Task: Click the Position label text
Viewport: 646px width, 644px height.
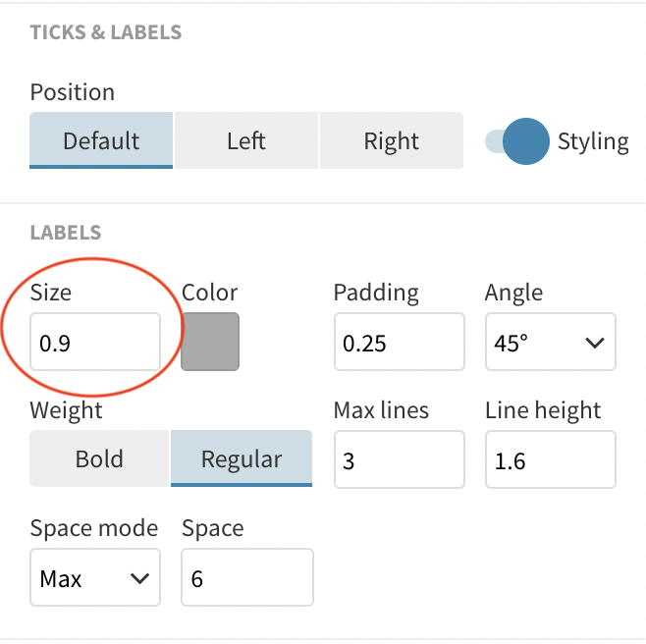Action: [73, 92]
